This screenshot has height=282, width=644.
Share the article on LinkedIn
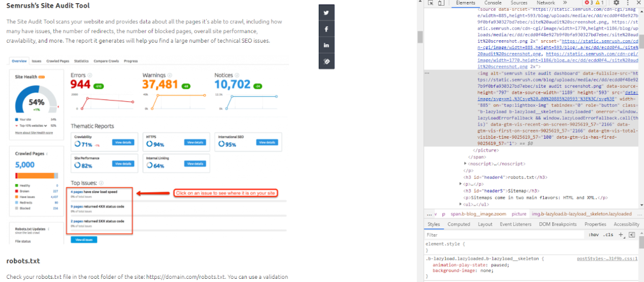click(326, 46)
